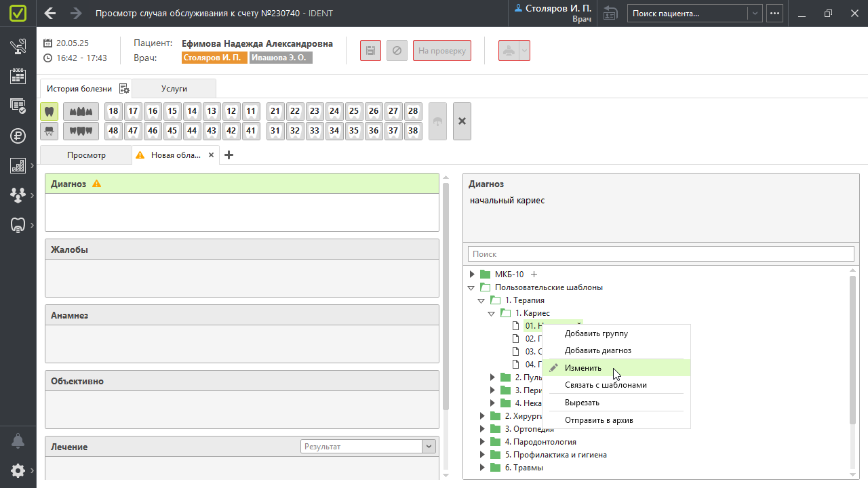Screen dimensions: 868x488
Task: Click the save diskette button
Action: (x=370, y=50)
